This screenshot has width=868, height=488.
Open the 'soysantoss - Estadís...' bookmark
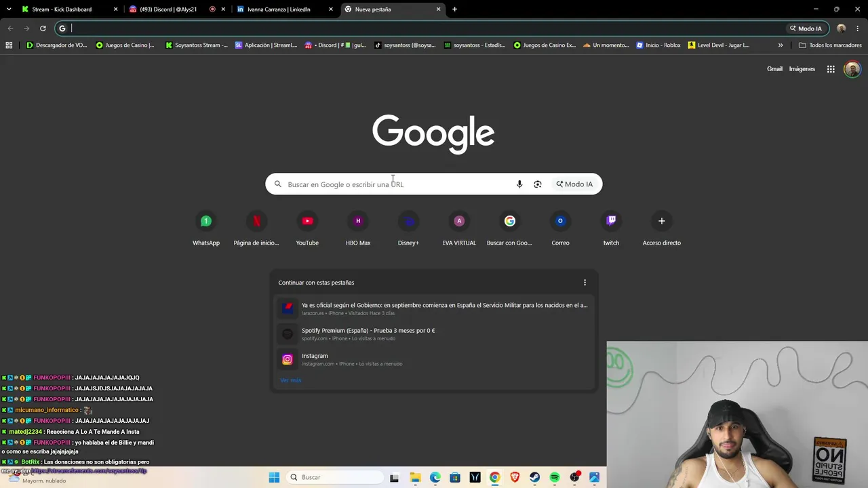[475, 45]
